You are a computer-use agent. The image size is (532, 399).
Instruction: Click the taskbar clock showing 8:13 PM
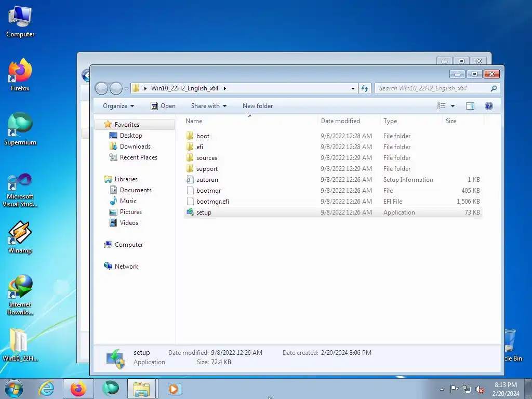tap(506, 389)
